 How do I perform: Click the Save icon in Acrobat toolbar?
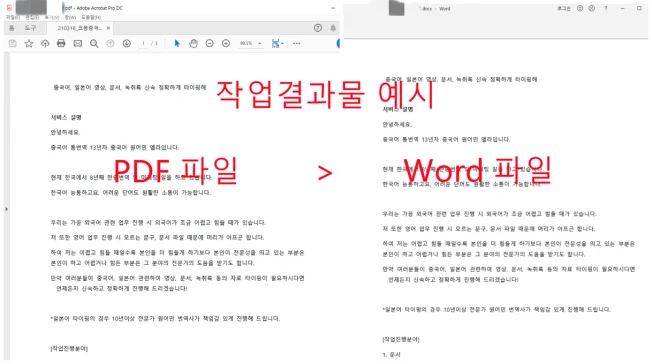(x=12, y=43)
